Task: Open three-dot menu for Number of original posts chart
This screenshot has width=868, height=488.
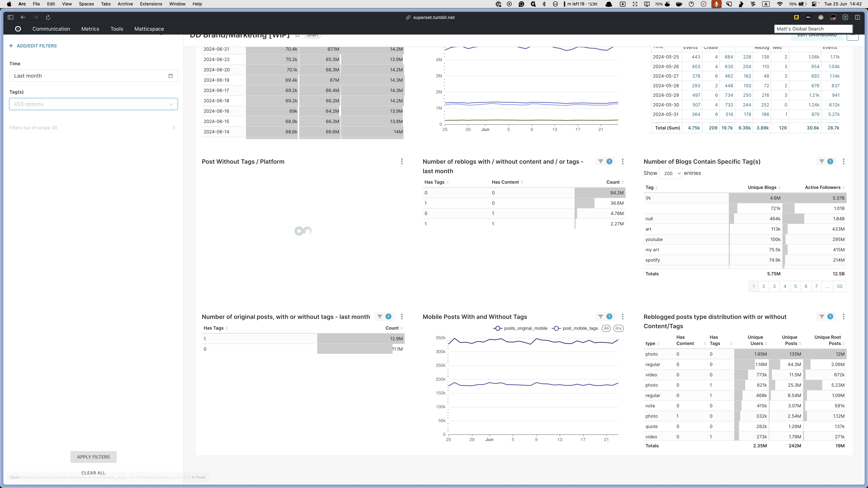Action: (x=402, y=317)
